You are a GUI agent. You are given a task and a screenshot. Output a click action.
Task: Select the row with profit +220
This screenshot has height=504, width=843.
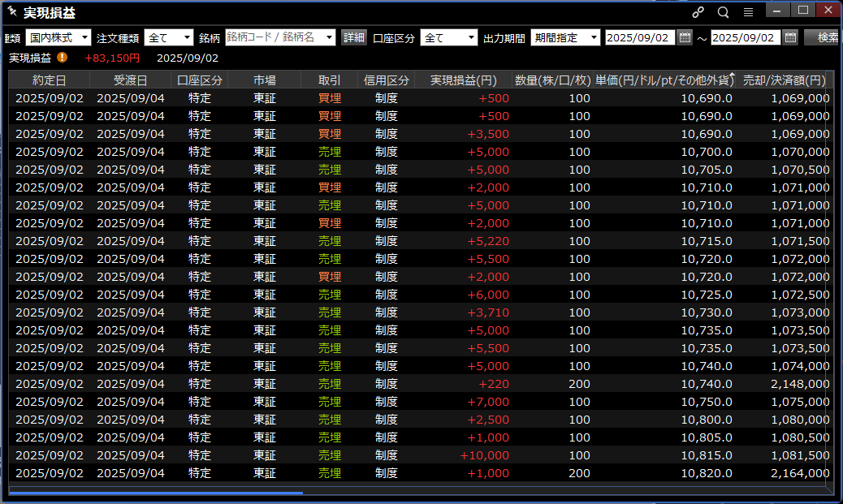(x=419, y=384)
